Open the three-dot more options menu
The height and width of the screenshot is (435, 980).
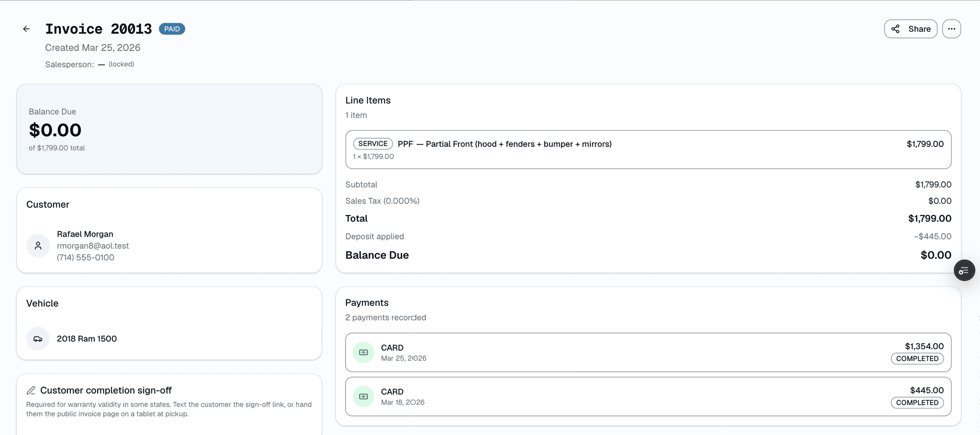tap(951, 29)
